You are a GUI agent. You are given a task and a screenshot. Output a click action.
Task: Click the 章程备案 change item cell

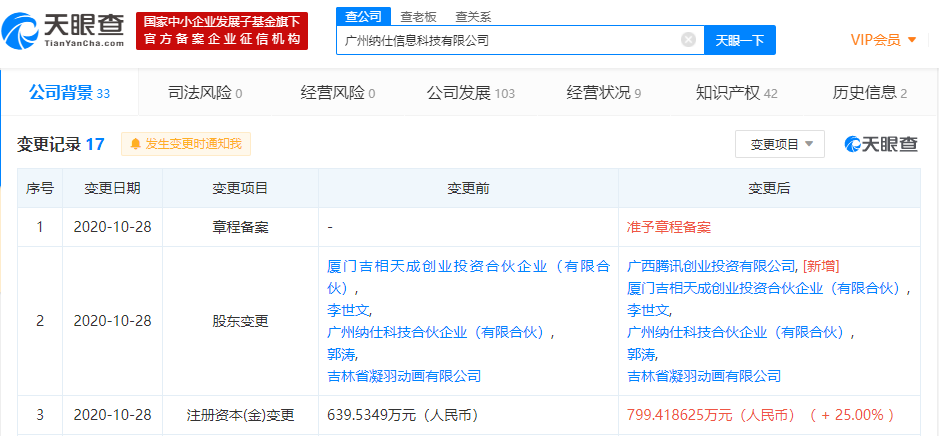pos(240,228)
